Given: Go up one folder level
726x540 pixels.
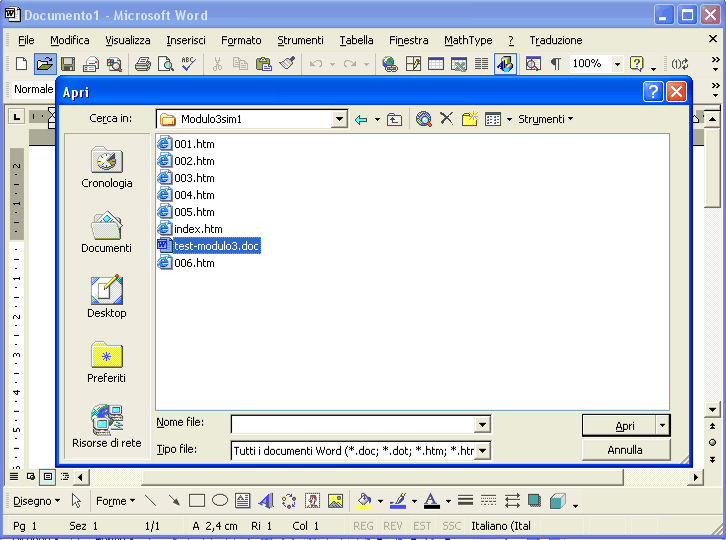Looking at the screenshot, I should click(394, 119).
